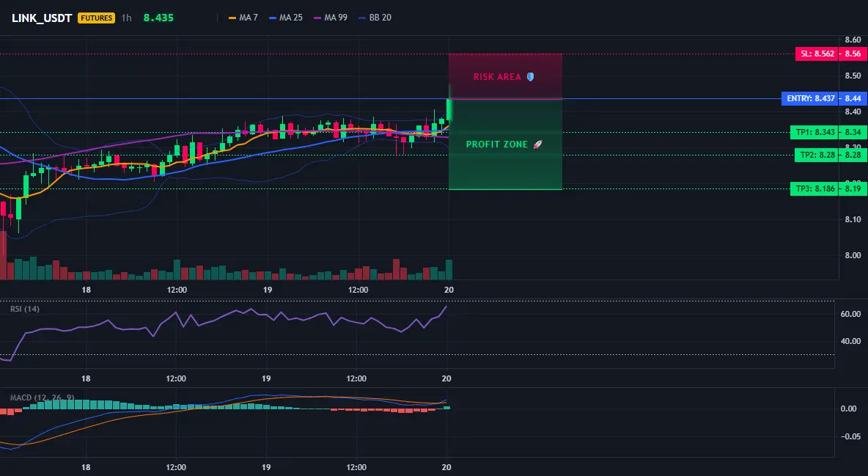Click the 8.56 price axis tag
Screen dimensions: 868x476
[853, 54]
